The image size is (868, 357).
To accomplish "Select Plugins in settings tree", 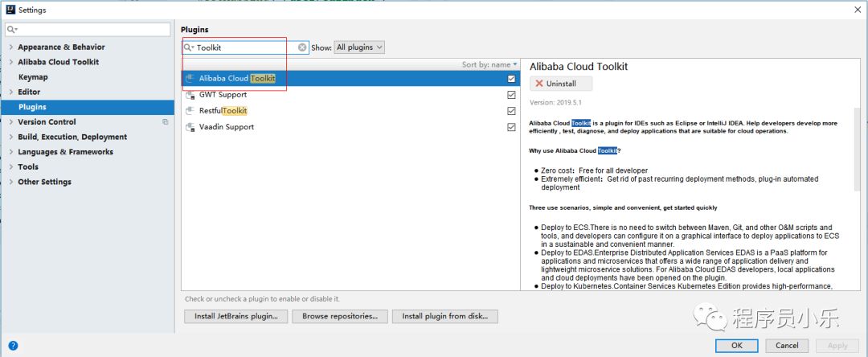I will tap(88, 107).
